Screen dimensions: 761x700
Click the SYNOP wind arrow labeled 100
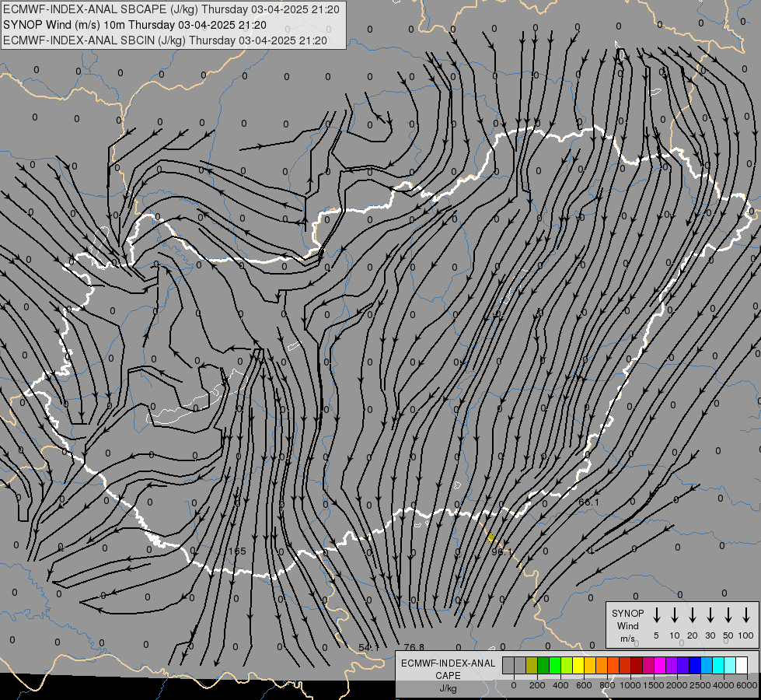[746, 614]
